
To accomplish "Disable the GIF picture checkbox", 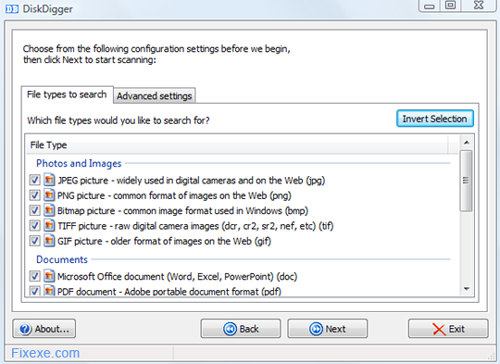I will pyautogui.click(x=35, y=241).
